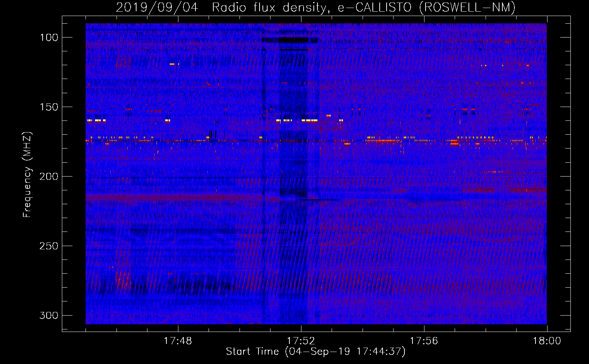Select the 150 frequency tick label
Screen dimensions: 589x364
point(49,107)
